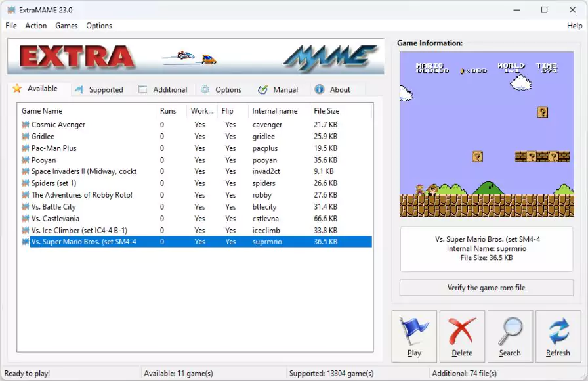Click the star icon on Available tab
The image size is (588, 381).
(17, 89)
